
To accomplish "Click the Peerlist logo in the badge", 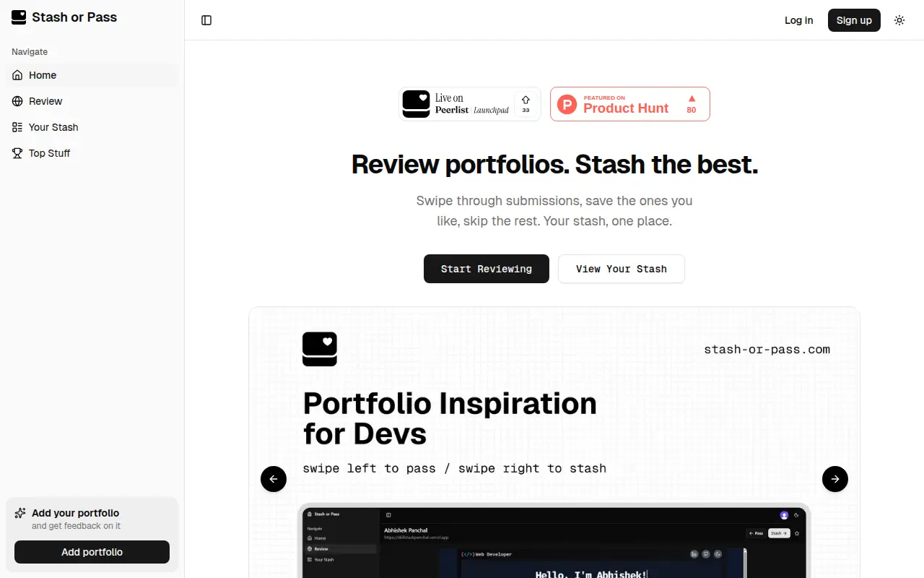I will click(x=416, y=104).
